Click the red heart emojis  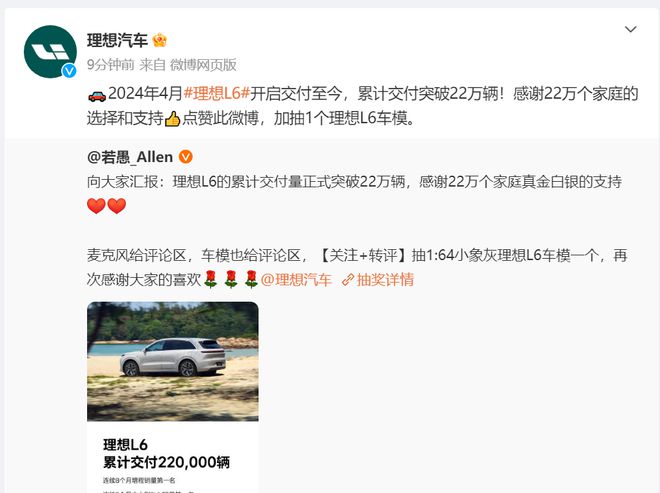tap(106, 206)
